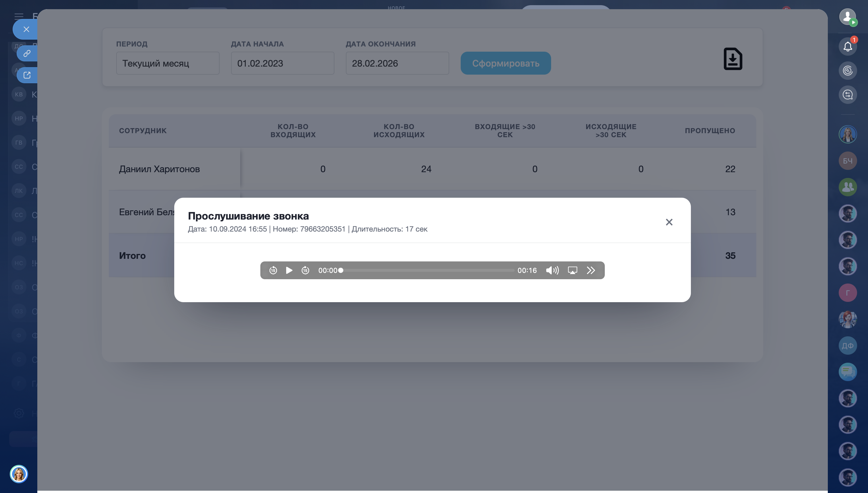868x493 pixels.
Task: Rewind audio 15 seconds back
Action: pyautogui.click(x=273, y=270)
